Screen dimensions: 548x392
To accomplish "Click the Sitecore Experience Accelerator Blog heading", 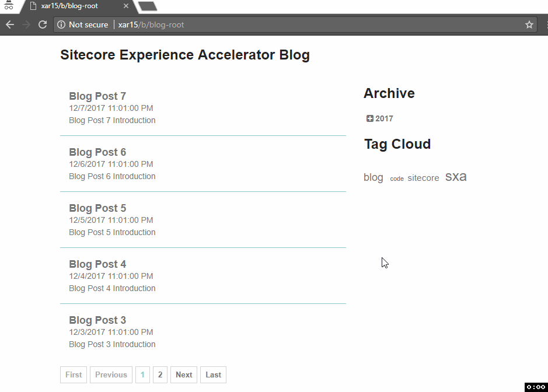I will point(185,55).
